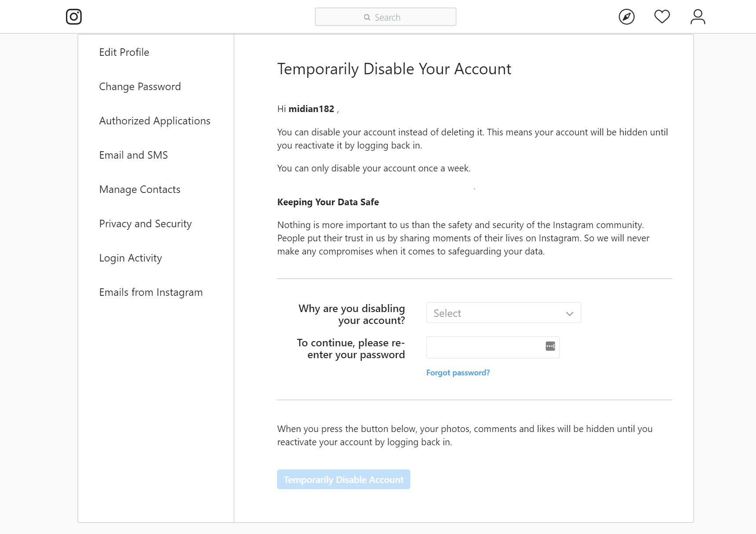
Task: Focus the re-enter password field
Action: [484, 347]
